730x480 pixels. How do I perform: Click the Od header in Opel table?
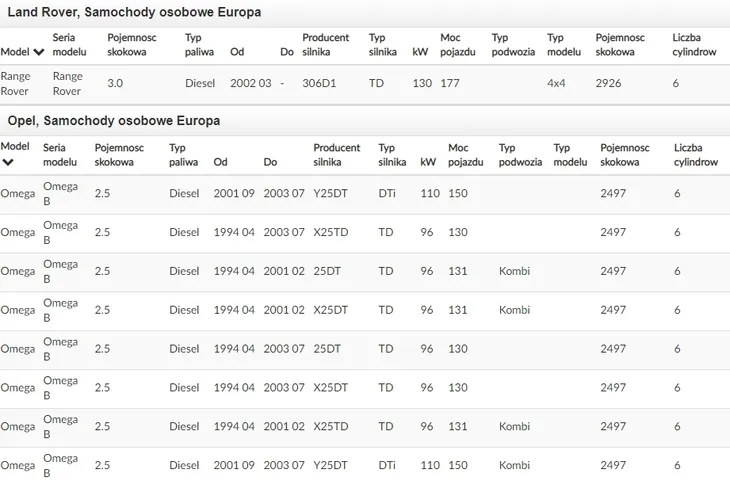point(220,162)
